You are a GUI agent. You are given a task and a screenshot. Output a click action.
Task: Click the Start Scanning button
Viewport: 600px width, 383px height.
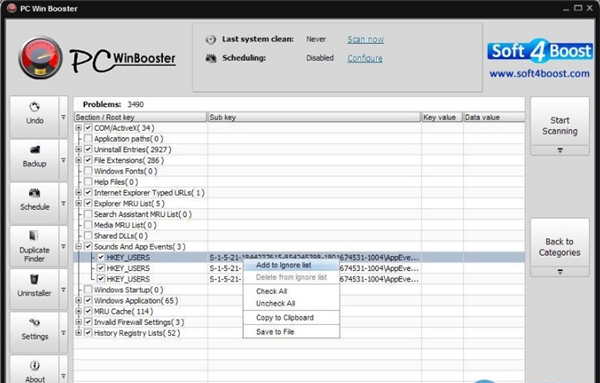coord(559,125)
